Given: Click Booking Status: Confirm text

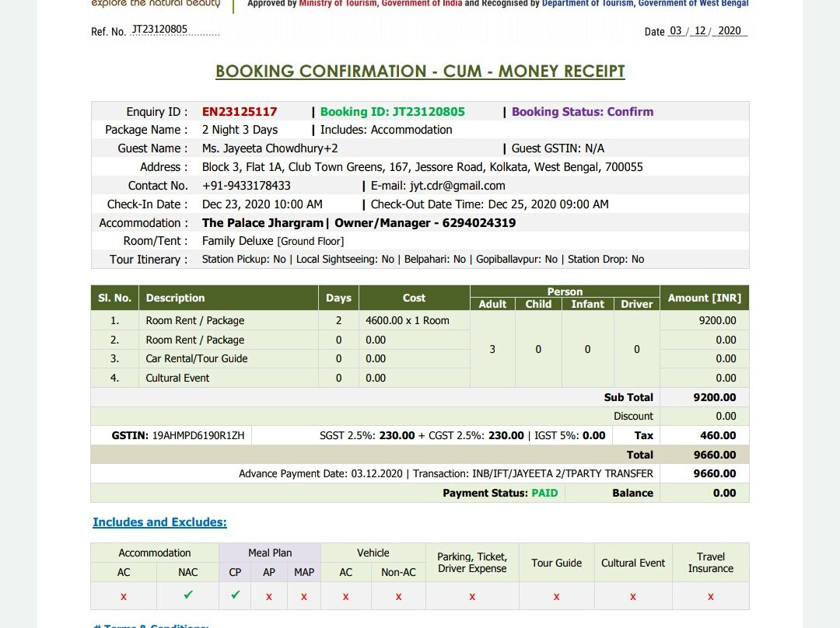Looking at the screenshot, I should tap(583, 111).
